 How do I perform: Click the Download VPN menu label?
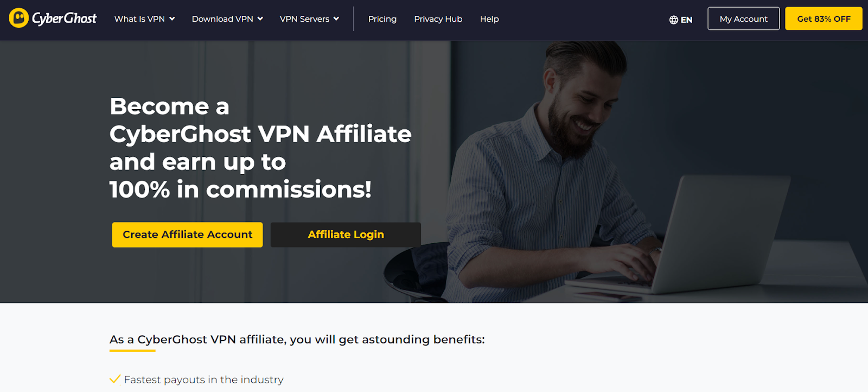(222, 18)
